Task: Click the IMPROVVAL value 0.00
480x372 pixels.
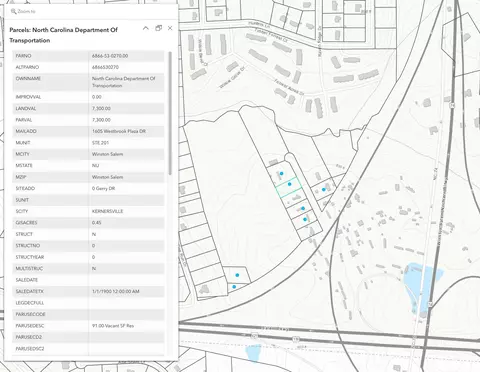Action: tap(97, 97)
